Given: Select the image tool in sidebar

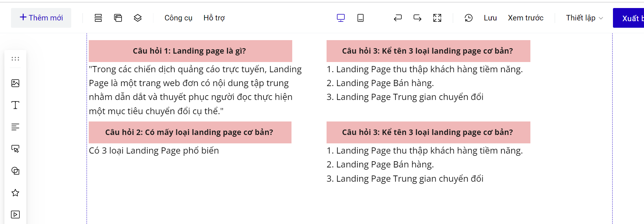Looking at the screenshot, I should (x=15, y=83).
